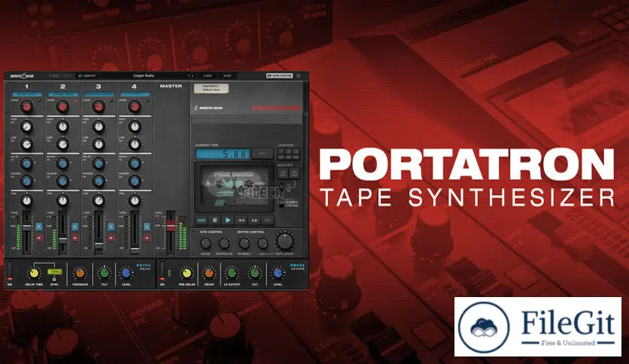Solo channel 3

[111, 227]
